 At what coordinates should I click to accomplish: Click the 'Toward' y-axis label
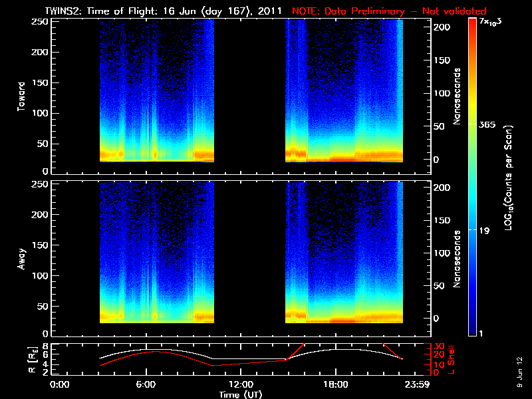(21, 96)
